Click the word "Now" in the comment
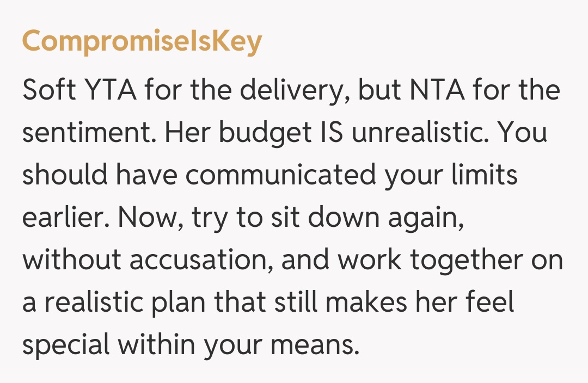Screen dimensions: 588x383 coord(144,218)
